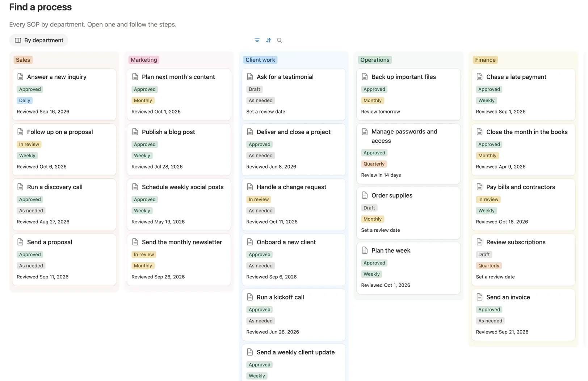Open the Pay bills and contractors card title
The image size is (588, 381).
[521, 187]
